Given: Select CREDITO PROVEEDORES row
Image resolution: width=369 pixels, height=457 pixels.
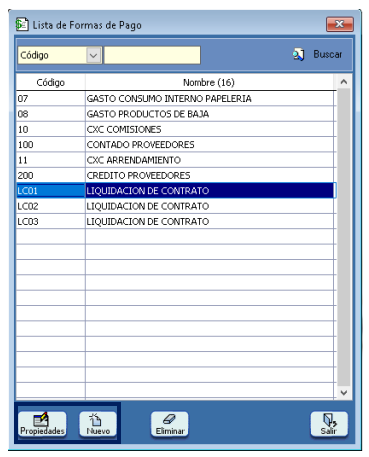Looking at the screenshot, I should [x=209, y=175].
